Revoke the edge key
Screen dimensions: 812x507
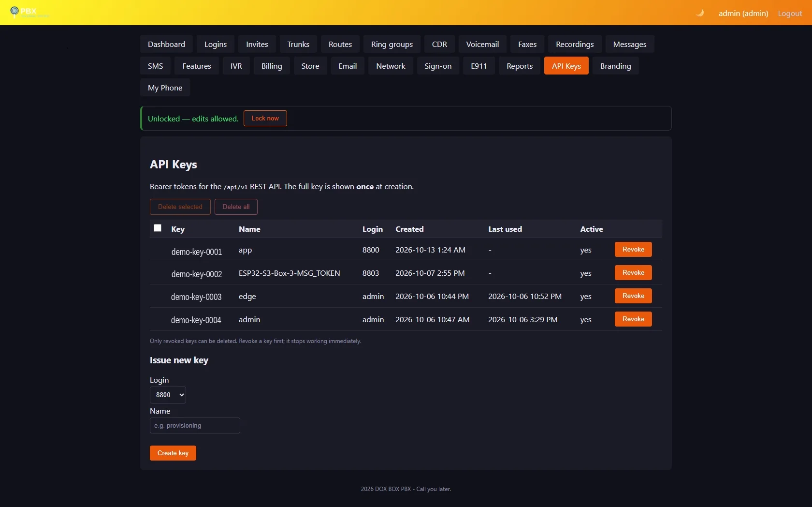click(633, 296)
